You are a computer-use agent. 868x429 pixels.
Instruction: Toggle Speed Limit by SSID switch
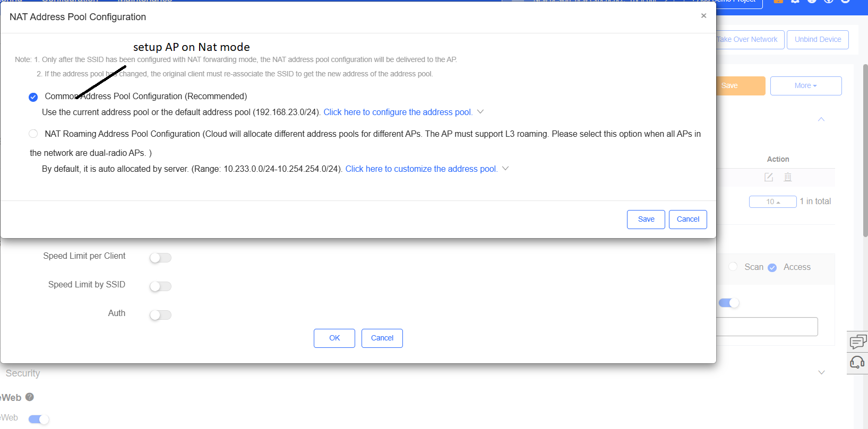[160, 286]
